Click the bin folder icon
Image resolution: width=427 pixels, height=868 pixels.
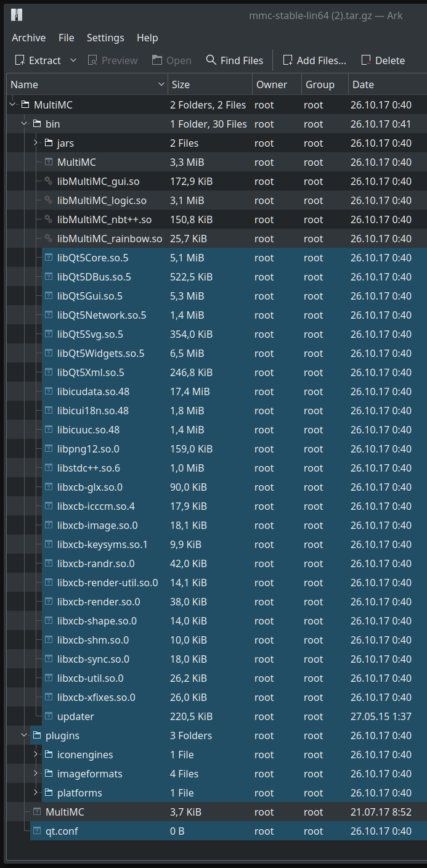point(37,124)
